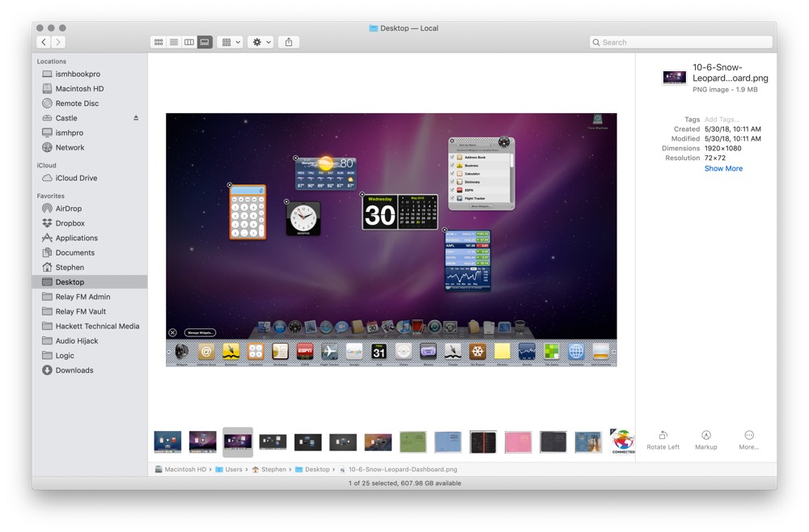Image resolution: width=809 pixels, height=532 pixels.
Task: Eject the Castle volume
Action: click(136, 118)
